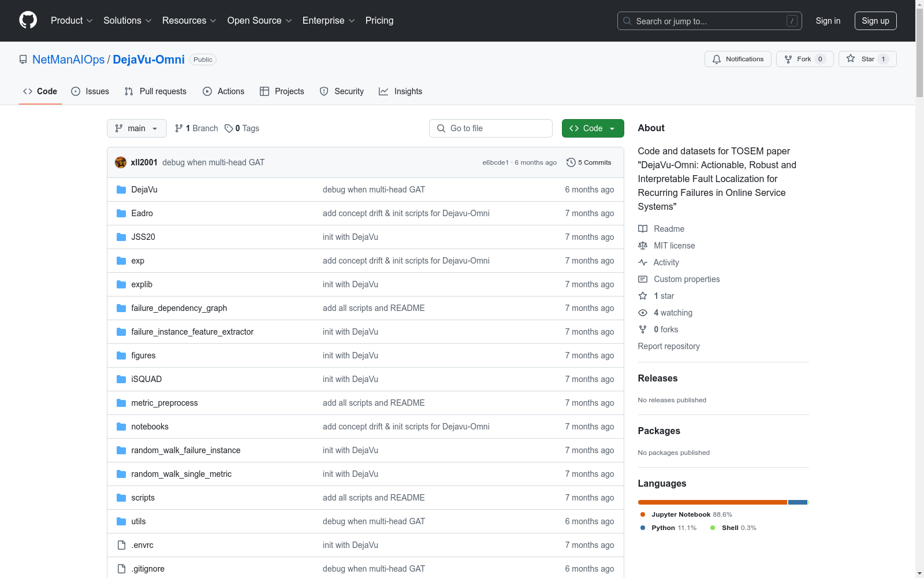
Task: Expand the Resources dropdown
Action: coord(189,21)
